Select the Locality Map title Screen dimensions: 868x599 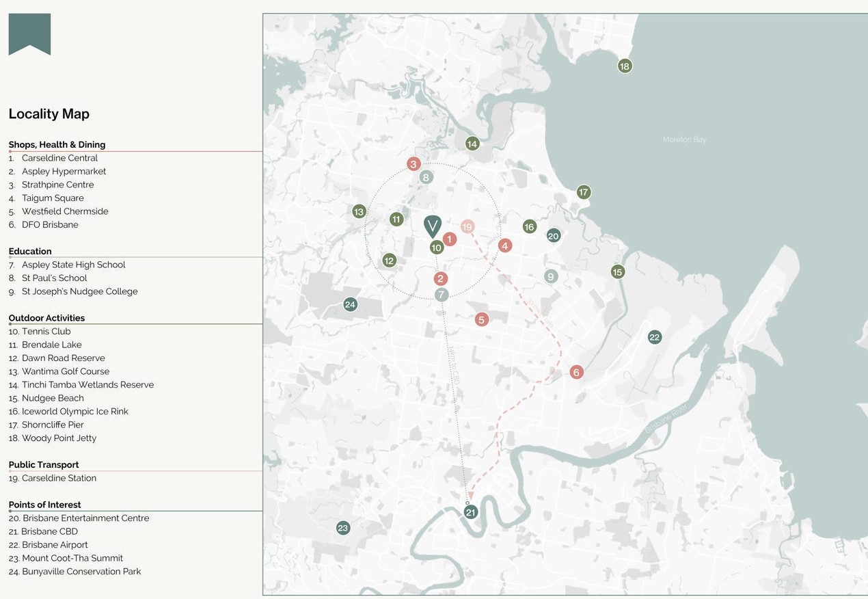[x=49, y=114]
